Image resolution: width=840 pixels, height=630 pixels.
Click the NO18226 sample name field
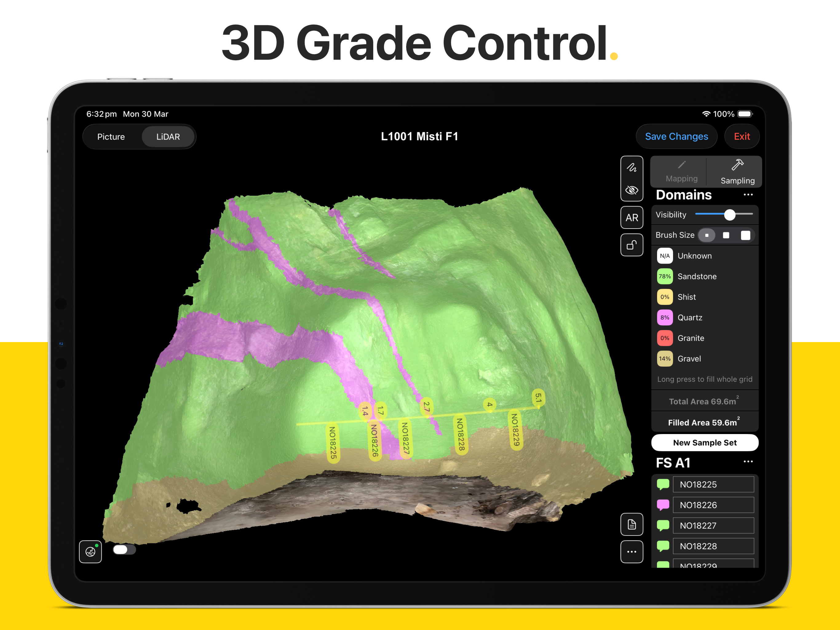click(x=713, y=505)
